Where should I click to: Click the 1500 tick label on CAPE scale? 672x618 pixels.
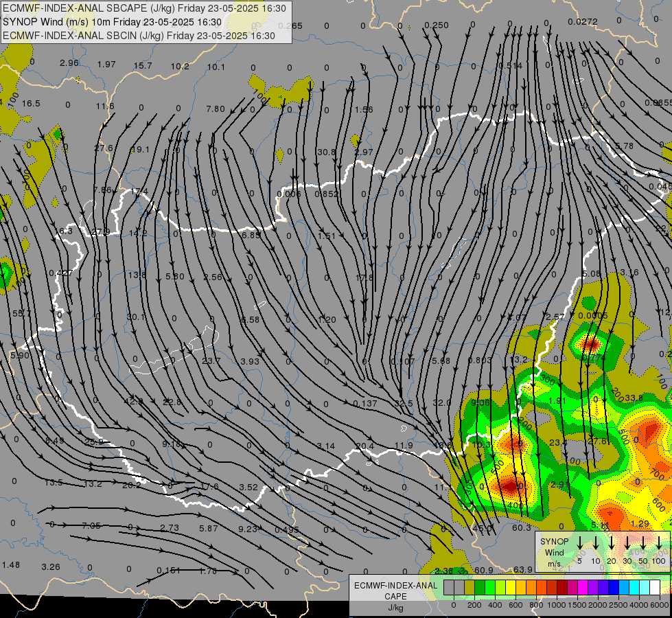coord(577,605)
